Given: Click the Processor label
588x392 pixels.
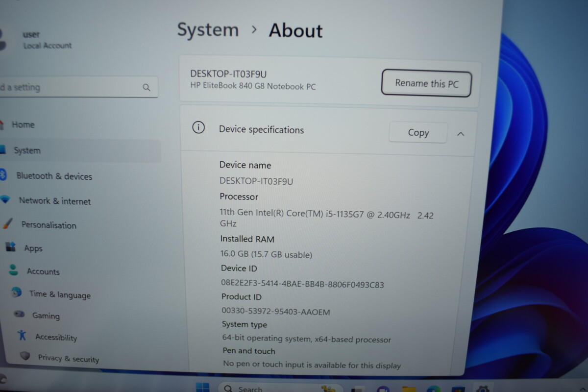Looking at the screenshot, I should pos(239,196).
